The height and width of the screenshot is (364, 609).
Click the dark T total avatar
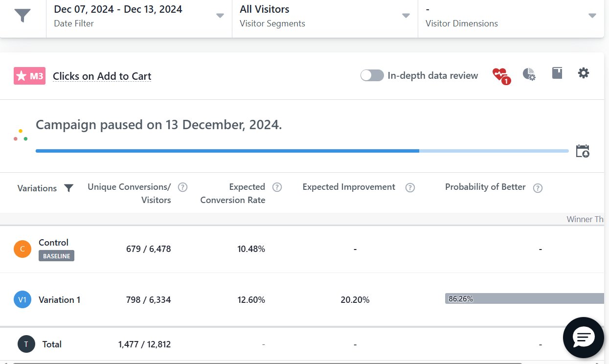(26, 344)
